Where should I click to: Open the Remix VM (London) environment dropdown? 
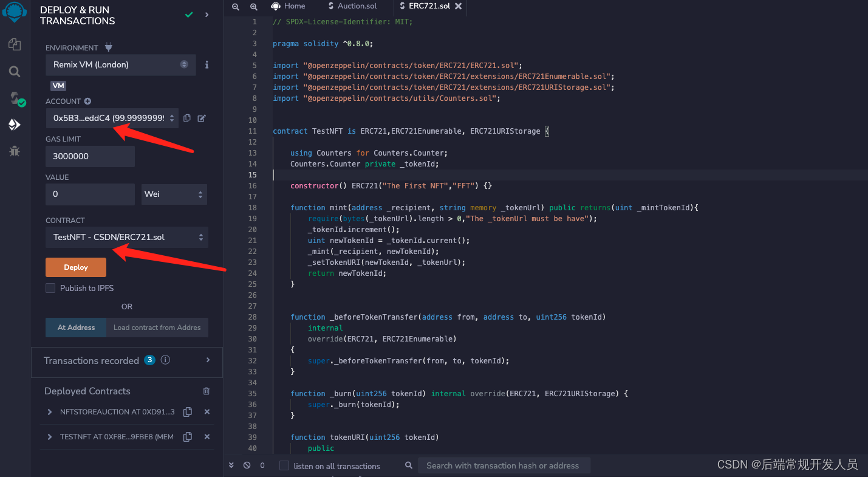[121, 64]
